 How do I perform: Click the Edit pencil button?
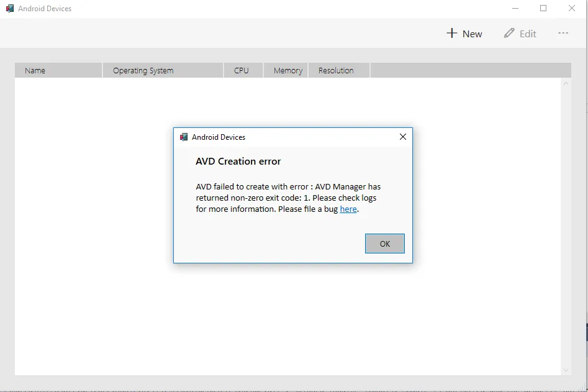click(520, 34)
